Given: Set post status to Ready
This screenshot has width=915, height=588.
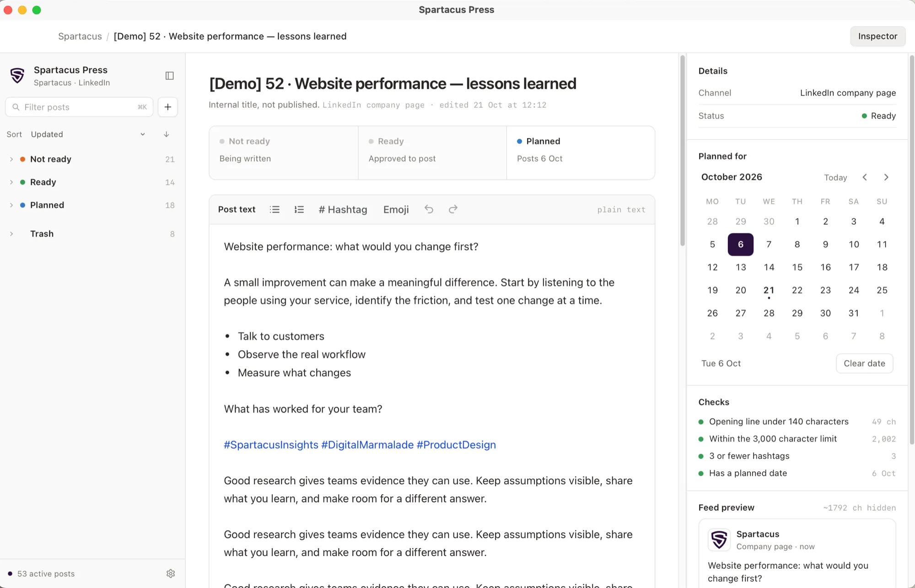Looking at the screenshot, I should point(432,153).
